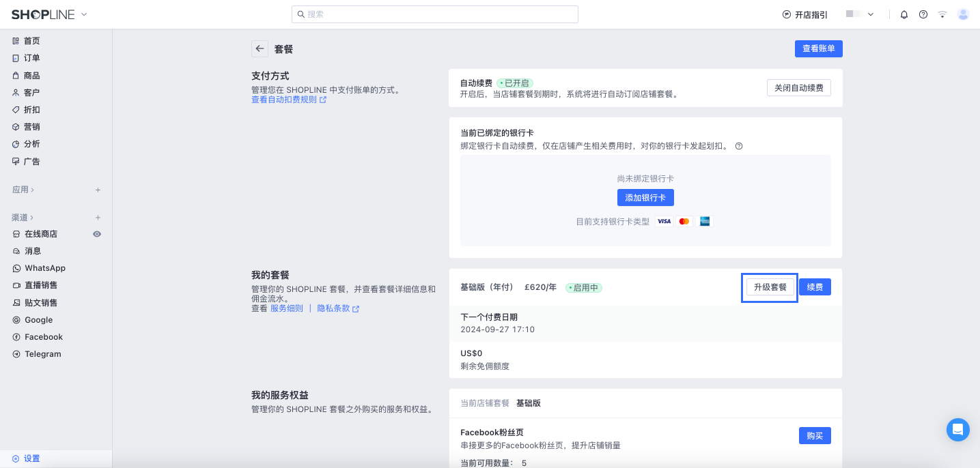
Task: Open the 服务细则 service terms link
Action: pos(287,308)
